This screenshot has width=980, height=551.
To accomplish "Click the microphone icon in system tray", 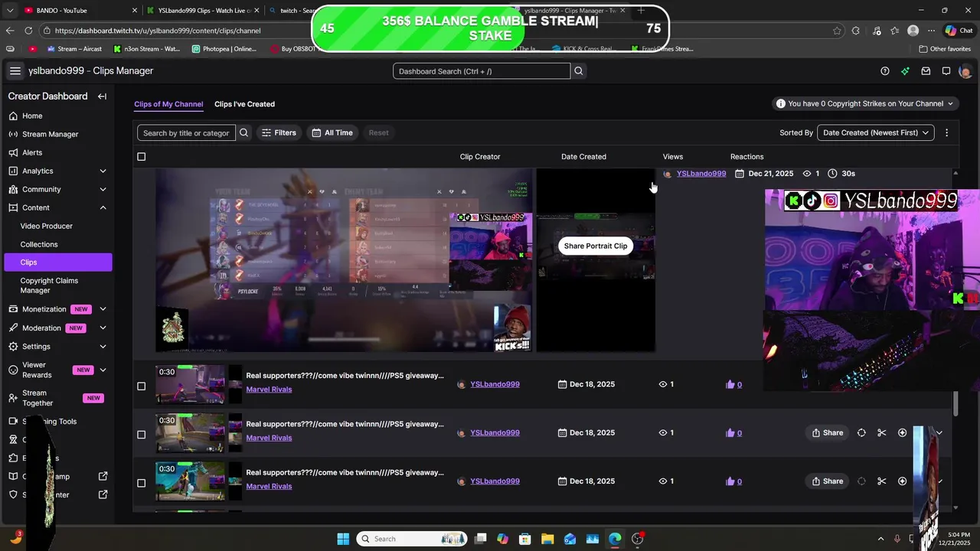I will [x=897, y=539].
